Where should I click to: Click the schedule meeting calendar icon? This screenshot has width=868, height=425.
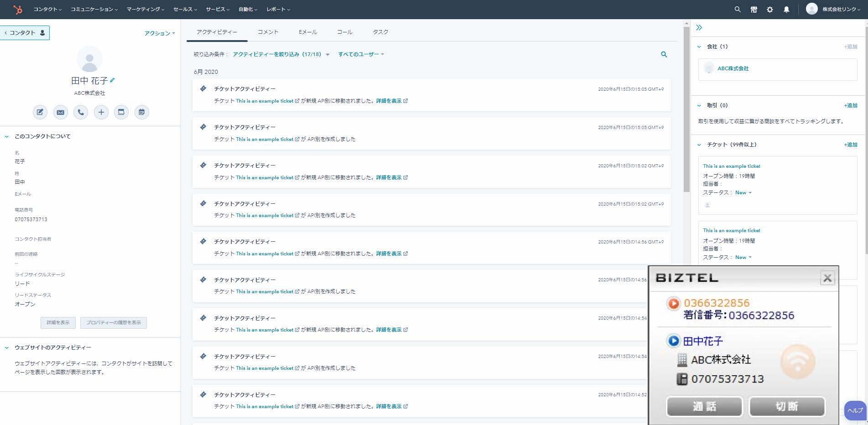point(141,112)
